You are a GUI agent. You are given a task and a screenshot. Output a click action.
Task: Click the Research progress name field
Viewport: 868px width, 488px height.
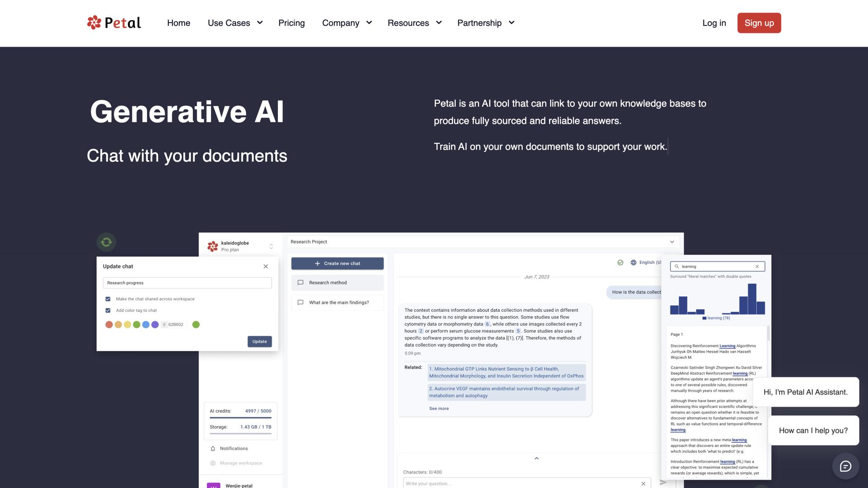187,283
